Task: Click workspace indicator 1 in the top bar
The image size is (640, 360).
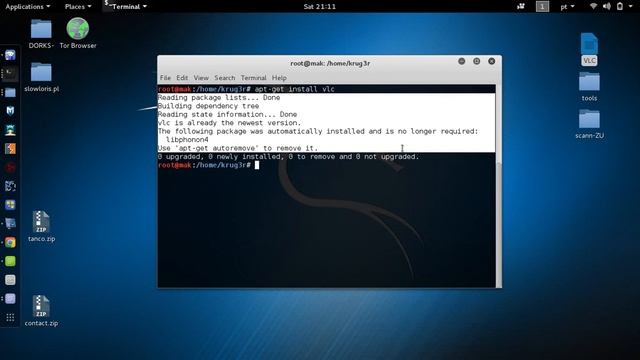Action: pyautogui.click(x=542, y=7)
